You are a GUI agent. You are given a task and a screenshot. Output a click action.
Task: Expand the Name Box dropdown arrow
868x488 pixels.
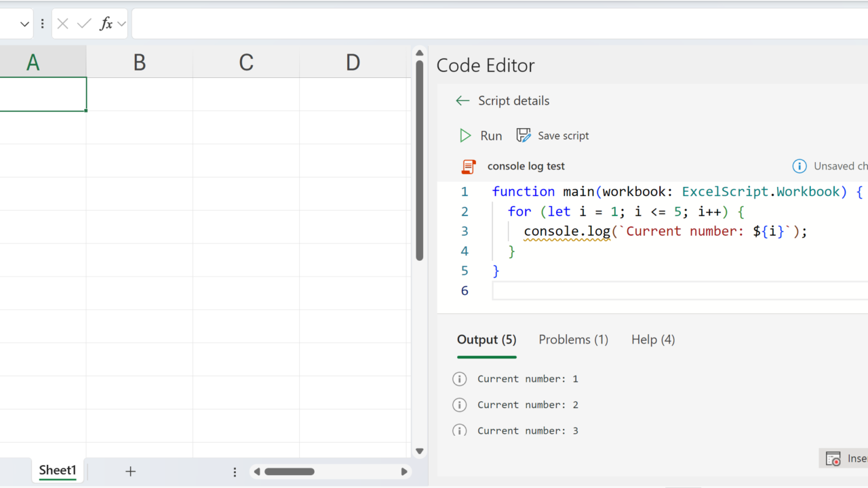(x=25, y=24)
